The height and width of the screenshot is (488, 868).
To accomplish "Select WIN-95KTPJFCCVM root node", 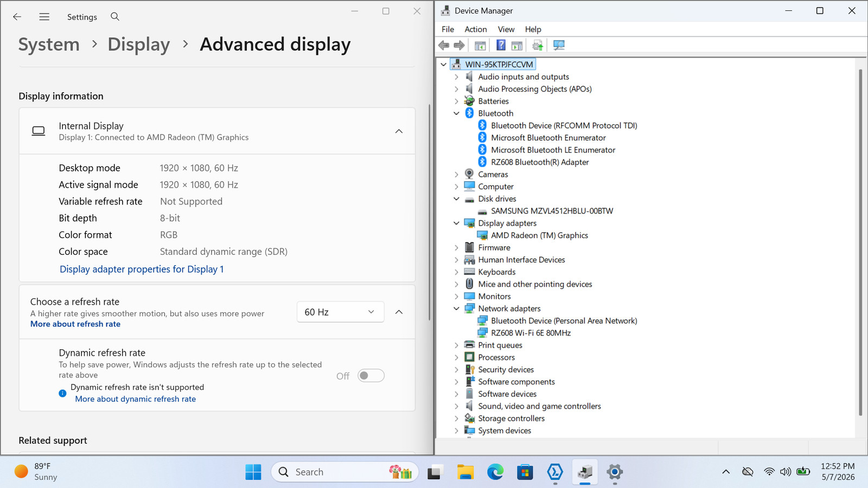I will (x=499, y=65).
